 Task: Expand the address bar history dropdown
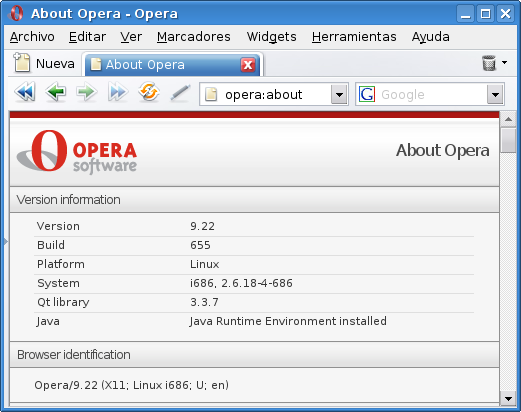click(x=339, y=95)
